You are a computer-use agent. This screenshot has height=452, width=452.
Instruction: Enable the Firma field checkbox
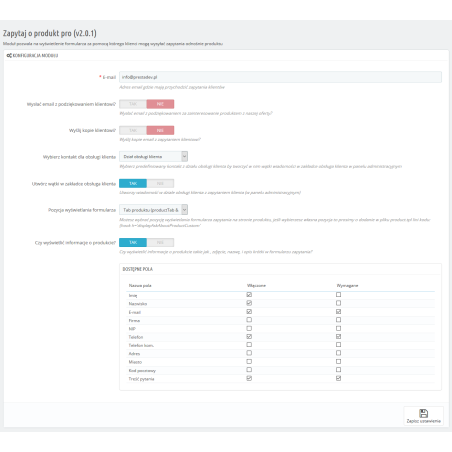tap(249, 320)
